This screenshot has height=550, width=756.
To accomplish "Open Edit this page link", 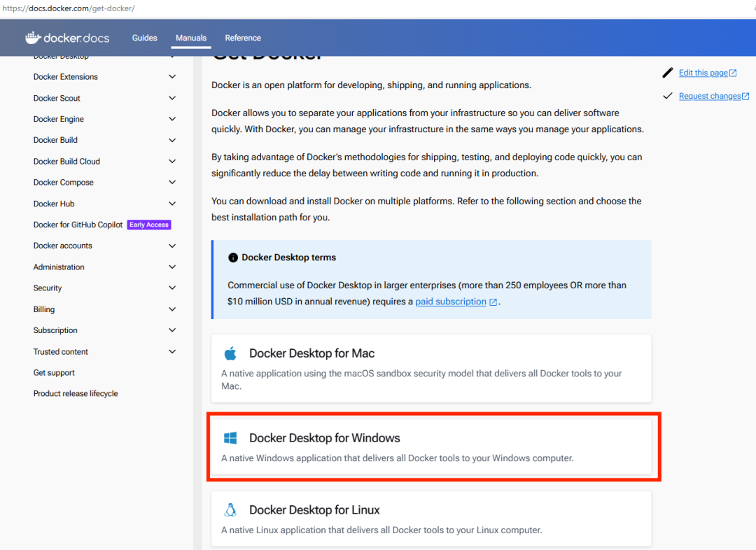I will [703, 73].
